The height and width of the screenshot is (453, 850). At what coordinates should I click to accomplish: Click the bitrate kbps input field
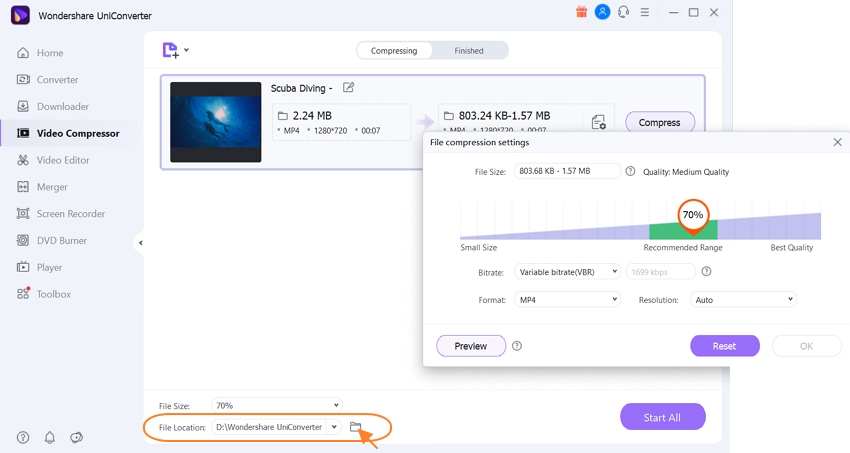pos(660,271)
